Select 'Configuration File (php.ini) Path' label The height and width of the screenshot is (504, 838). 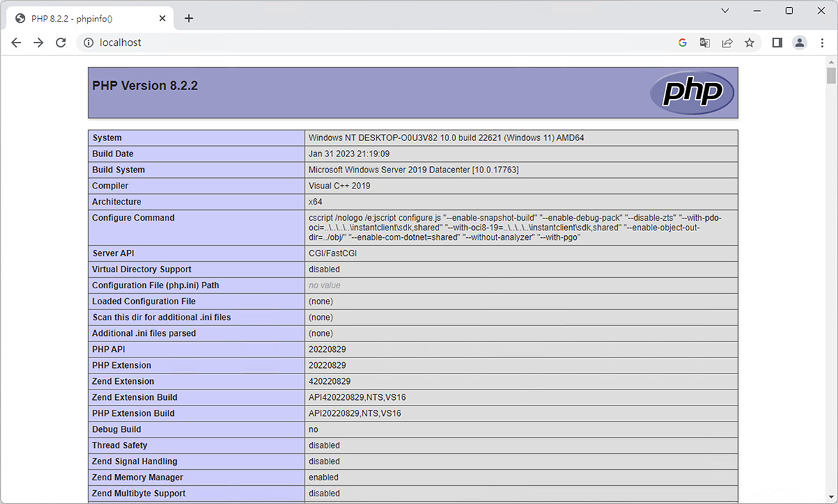(x=156, y=286)
